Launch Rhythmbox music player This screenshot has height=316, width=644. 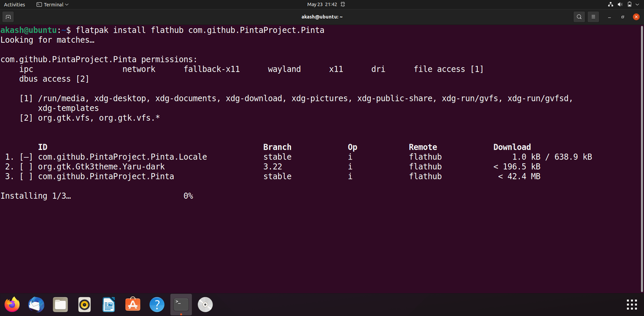84,304
